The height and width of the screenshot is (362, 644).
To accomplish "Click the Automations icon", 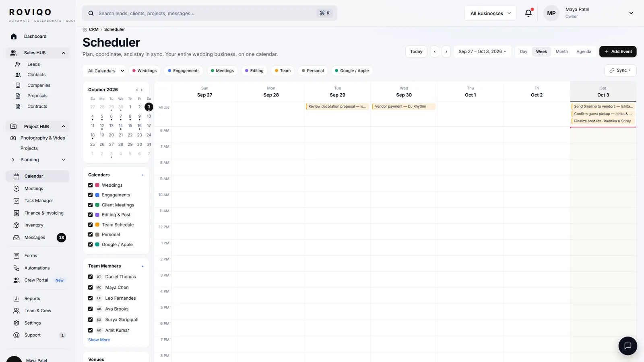I will 17,268.
